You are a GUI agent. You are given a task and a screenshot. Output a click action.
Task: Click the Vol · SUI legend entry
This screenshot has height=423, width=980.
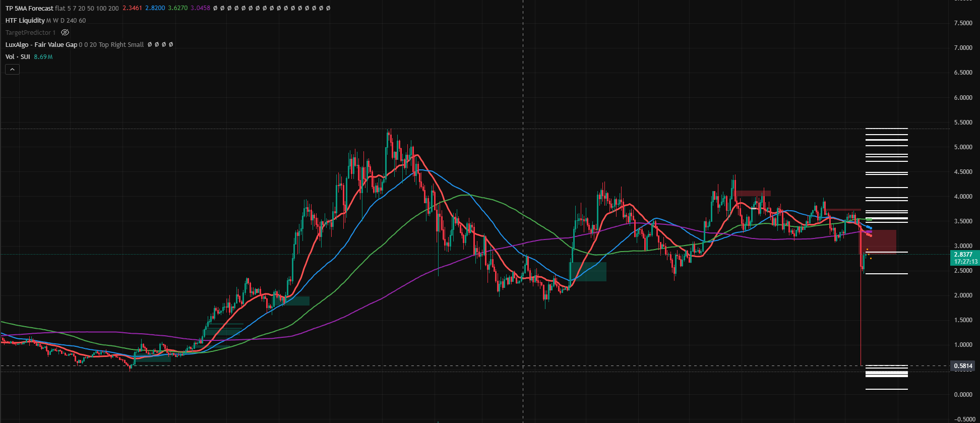click(18, 57)
